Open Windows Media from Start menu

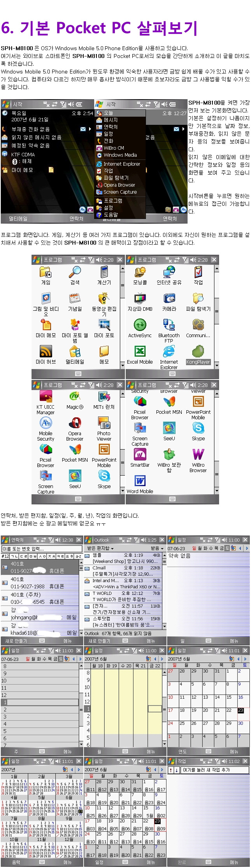pyautogui.click(x=120, y=155)
